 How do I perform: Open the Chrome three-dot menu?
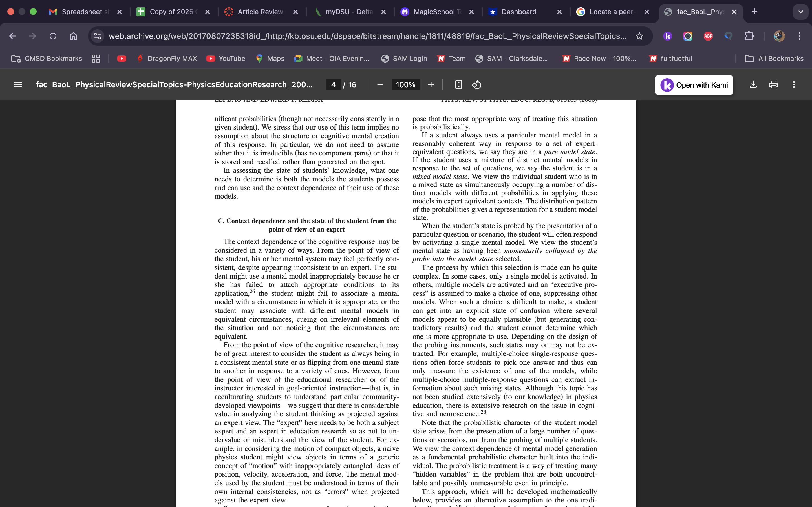[x=800, y=36]
